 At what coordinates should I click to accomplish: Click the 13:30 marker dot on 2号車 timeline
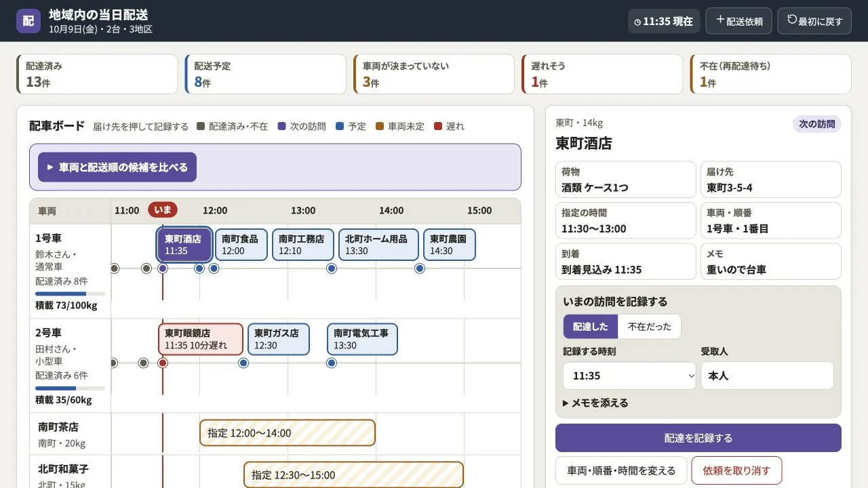click(332, 363)
